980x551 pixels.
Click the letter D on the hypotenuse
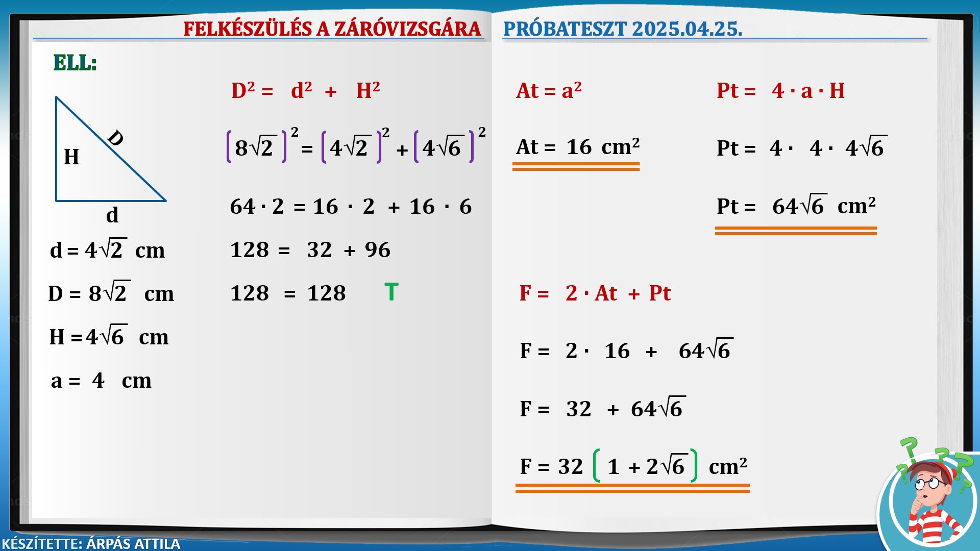(x=116, y=138)
